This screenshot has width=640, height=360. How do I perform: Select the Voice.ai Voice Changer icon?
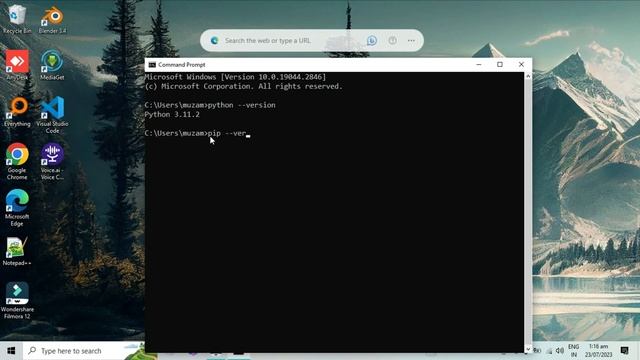tap(52, 161)
